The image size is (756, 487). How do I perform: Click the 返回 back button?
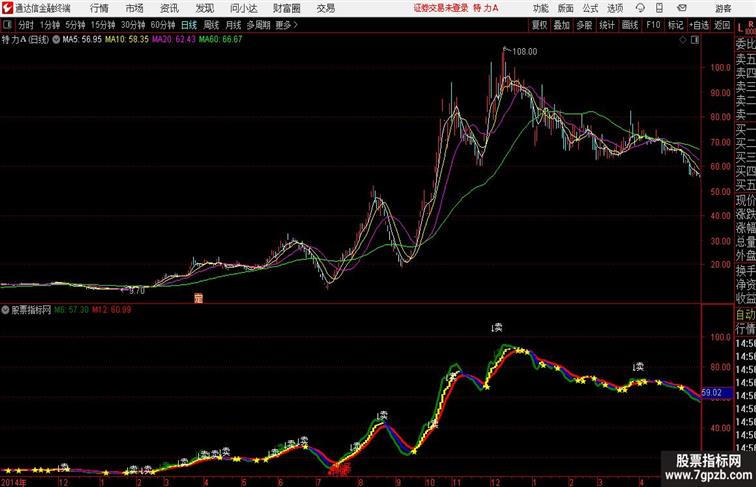pyautogui.click(x=722, y=25)
